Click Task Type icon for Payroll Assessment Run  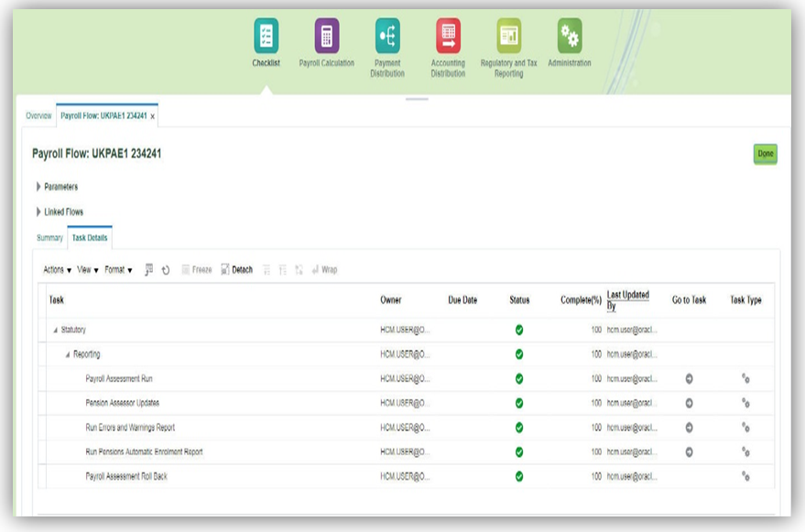click(745, 379)
